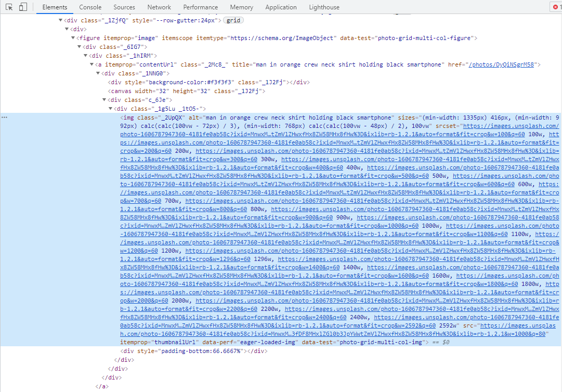Open the srcset URL ending w=800&q=60
The height and width of the screenshot is (392, 562).
tap(339, 205)
